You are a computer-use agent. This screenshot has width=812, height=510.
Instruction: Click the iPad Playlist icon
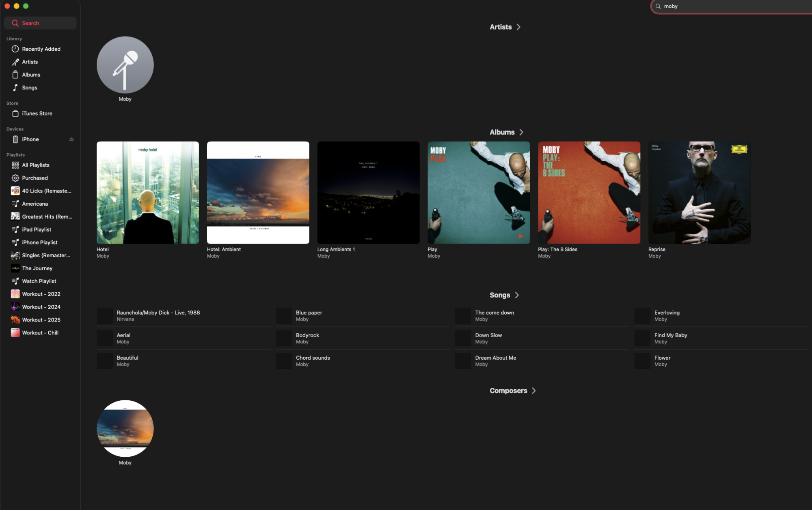click(15, 230)
